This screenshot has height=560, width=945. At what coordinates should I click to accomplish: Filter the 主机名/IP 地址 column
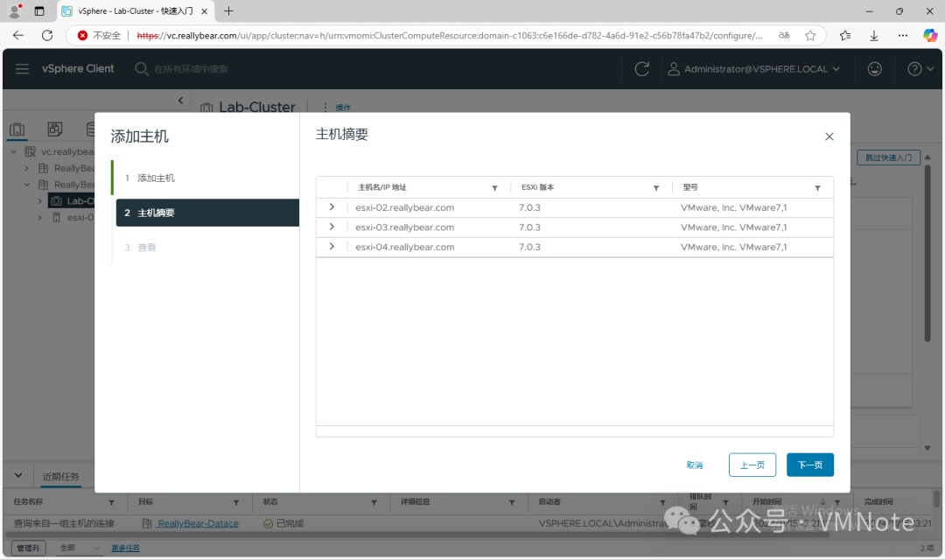tap(494, 188)
